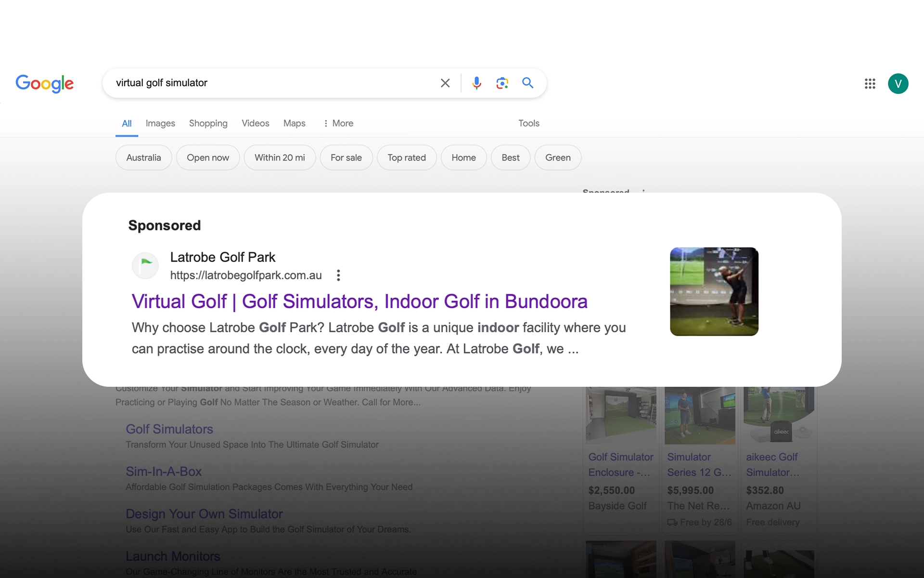Click the blue magnifier search icon
The width and height of the screenshot is (924, 578).
528,83
